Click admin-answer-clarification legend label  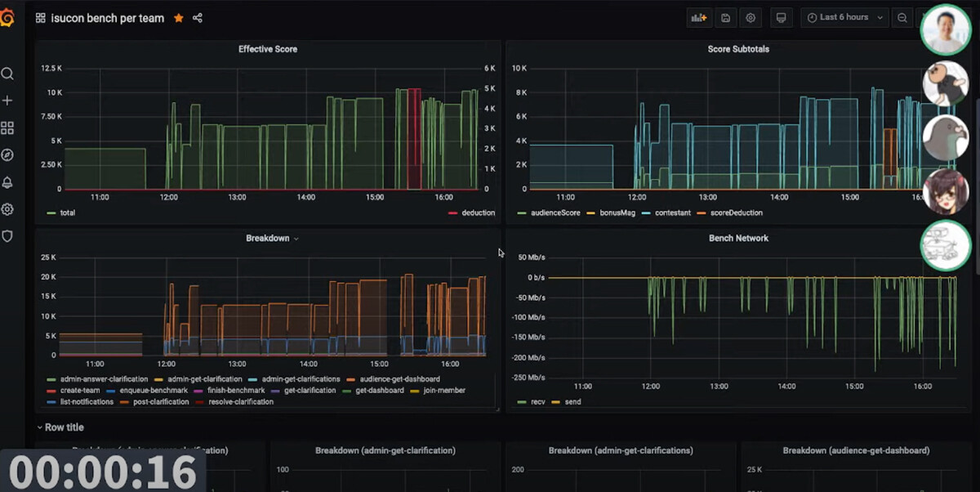click(x=105, y=379)
